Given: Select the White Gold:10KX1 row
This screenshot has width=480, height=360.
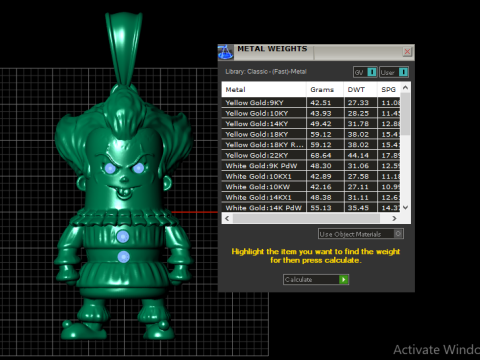Looking at the screenshot, I should click(x=311, y=176).
